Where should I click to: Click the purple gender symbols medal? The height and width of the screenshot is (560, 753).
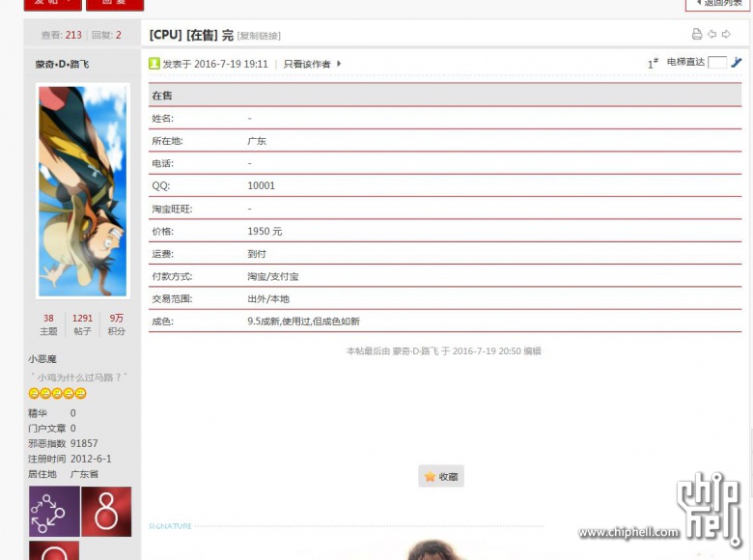(54, 511)
